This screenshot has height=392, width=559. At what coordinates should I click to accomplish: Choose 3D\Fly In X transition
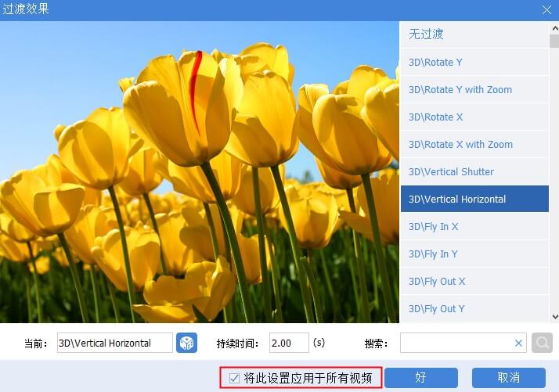474,227
